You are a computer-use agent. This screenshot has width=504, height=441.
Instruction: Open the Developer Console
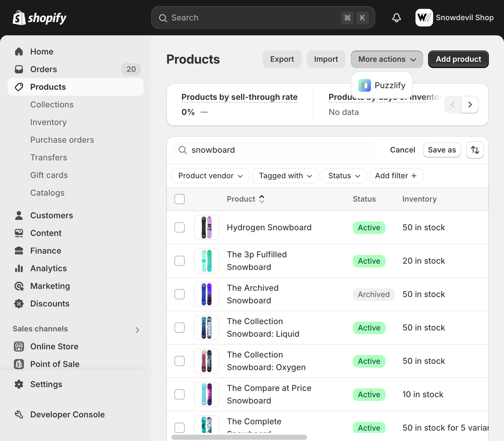[x=67, y=415]
